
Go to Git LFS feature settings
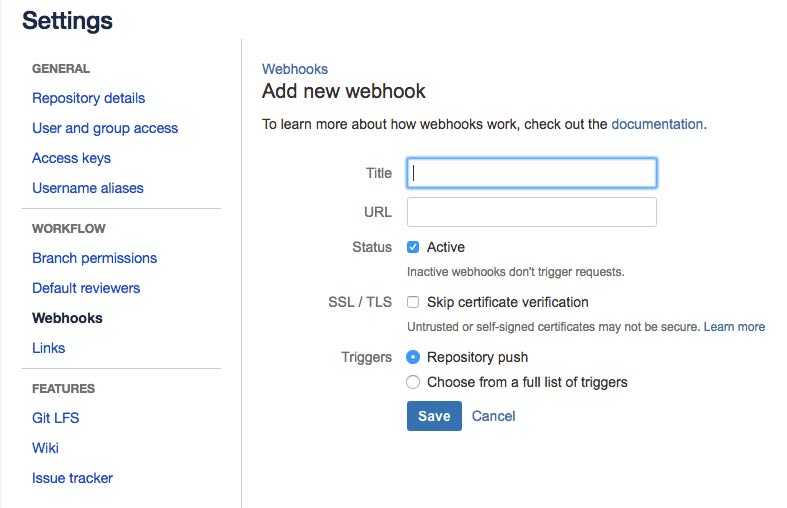pos(56,418)
